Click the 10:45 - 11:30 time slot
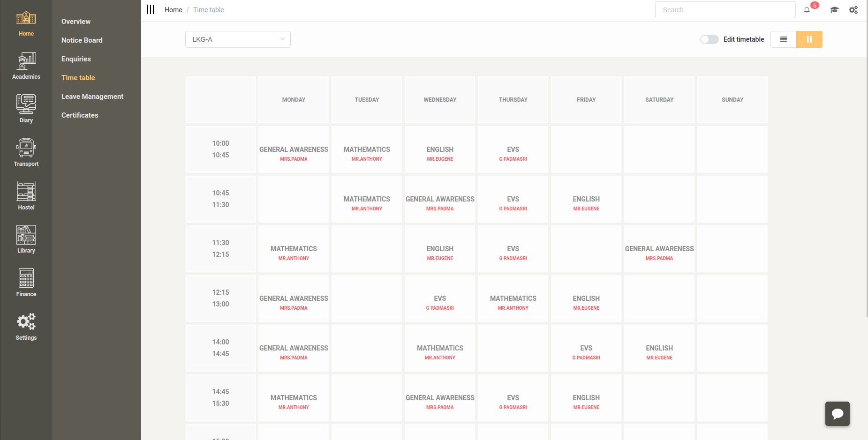The height and width of the screenshot is (440, 868). 221,199
